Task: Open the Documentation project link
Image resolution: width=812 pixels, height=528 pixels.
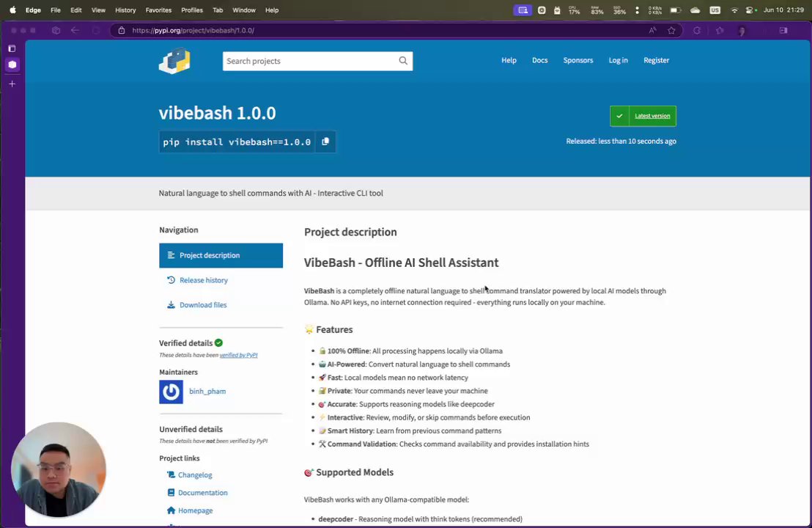Action: pyautogui.click(x=203, y=493)
